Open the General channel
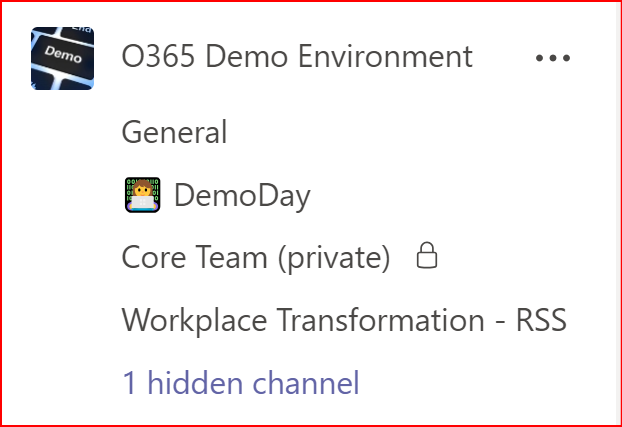The width and height of the screenshot is (622, 427). pos(175,131)
